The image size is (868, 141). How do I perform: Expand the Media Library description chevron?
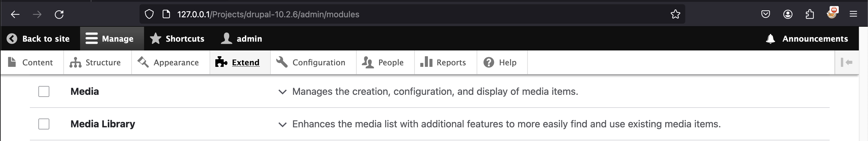[282, 125]
